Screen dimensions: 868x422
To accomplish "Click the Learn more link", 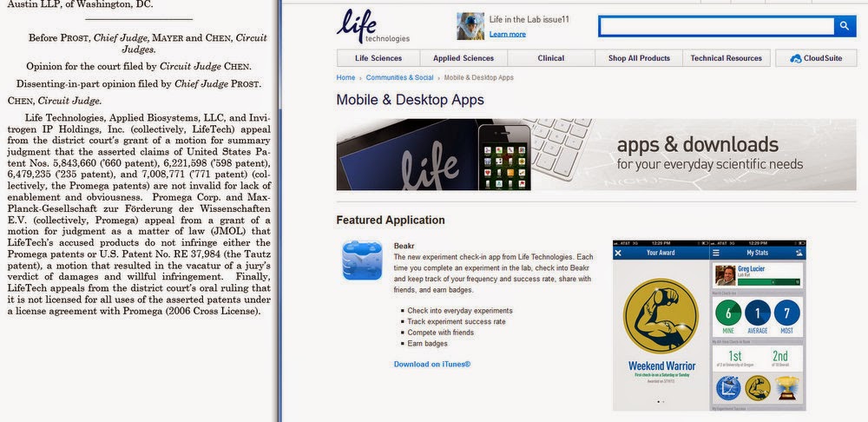I will pos(507,35).
